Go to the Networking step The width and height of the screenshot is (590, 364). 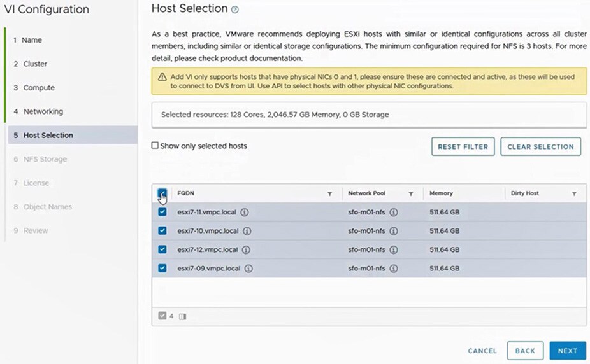point(43,111)
